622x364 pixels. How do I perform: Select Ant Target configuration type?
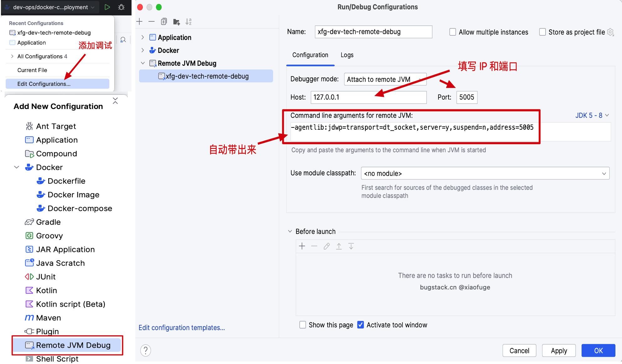pyautogui.click(x=56, y=126)
